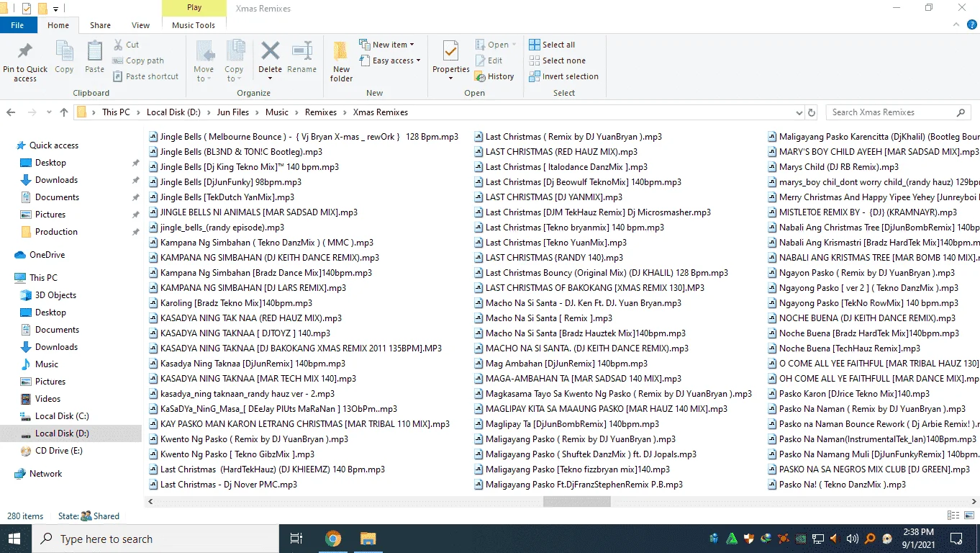Screen dimensions: 980x553
Task: Switch to details view icon in status bar
Action: pos(953,516)
